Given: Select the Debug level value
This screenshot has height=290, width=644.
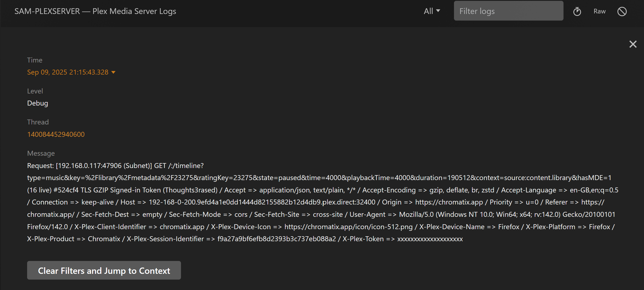Looking at the screenshot, I should 38,103.
